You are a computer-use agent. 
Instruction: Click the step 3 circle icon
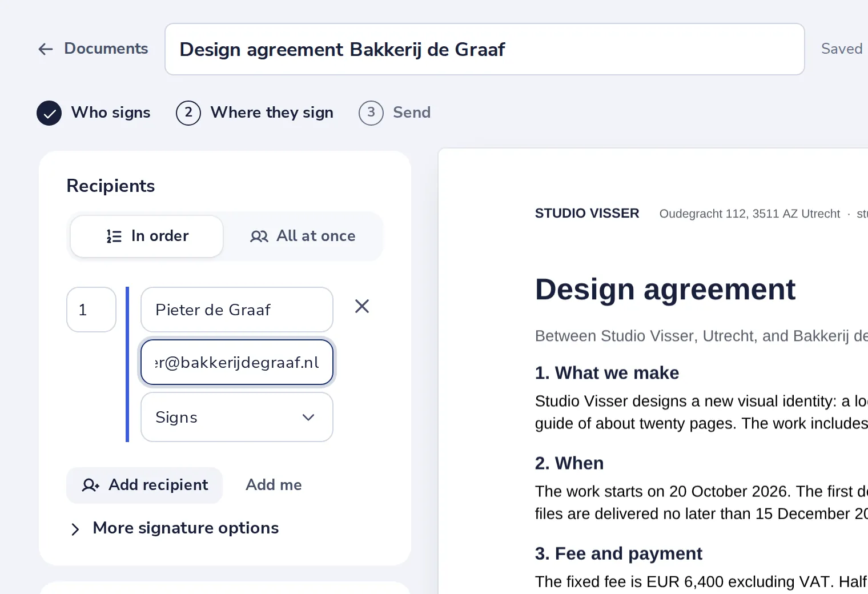pos(371,113)
